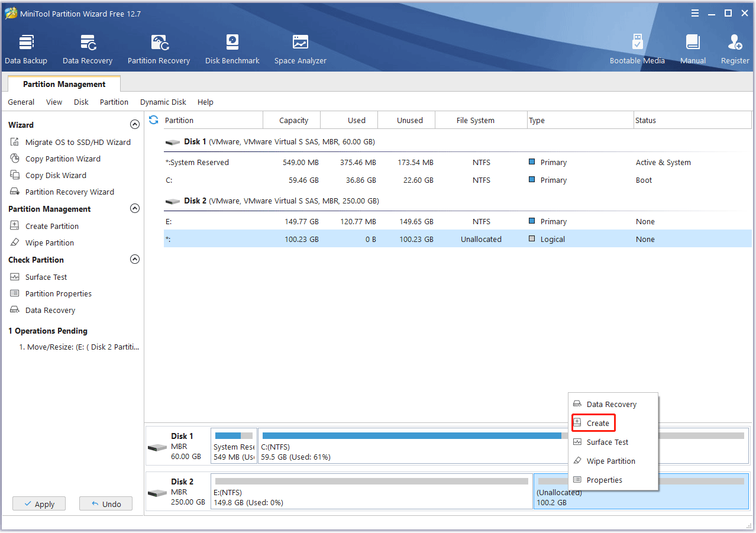The height and width of the screenshot is (533, 756).
Task: Select the E: partition bar in disk map
Action: 371,492
